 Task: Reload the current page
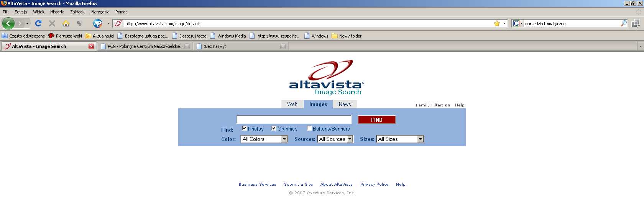click(38, 23)
